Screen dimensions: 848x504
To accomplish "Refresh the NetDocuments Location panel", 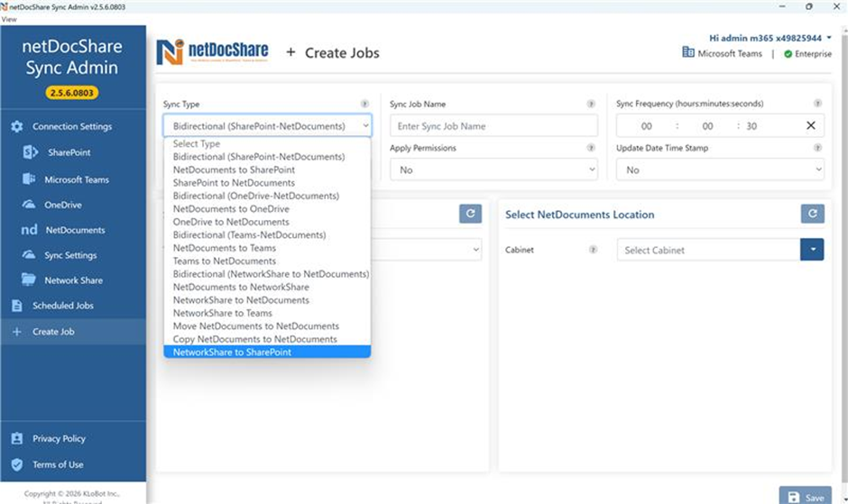I will 813,214.
